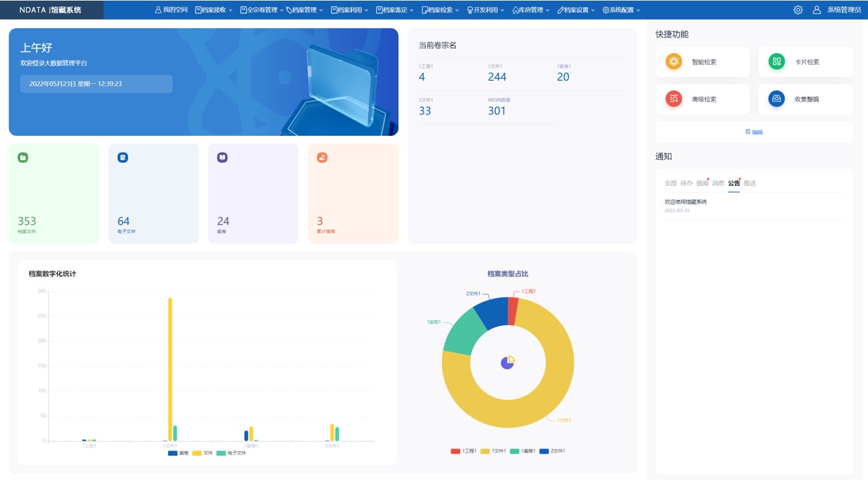The height and width of the screenshot is (480, 868).
Task: Click the 3 累计借阅 count
Action: [320, 221]
